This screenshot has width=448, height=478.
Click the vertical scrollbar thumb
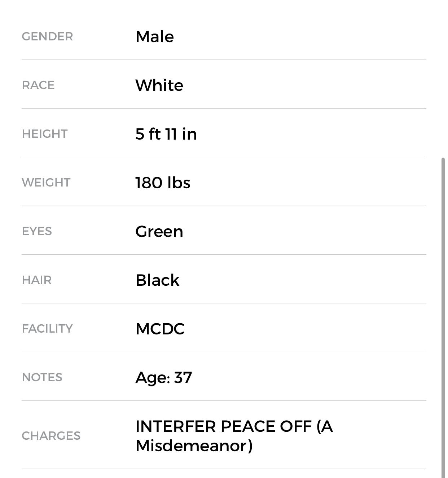tap(443, 317)
